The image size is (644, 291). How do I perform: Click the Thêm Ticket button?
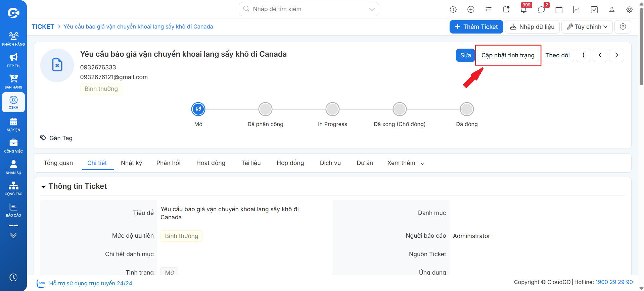click(476, 27)
